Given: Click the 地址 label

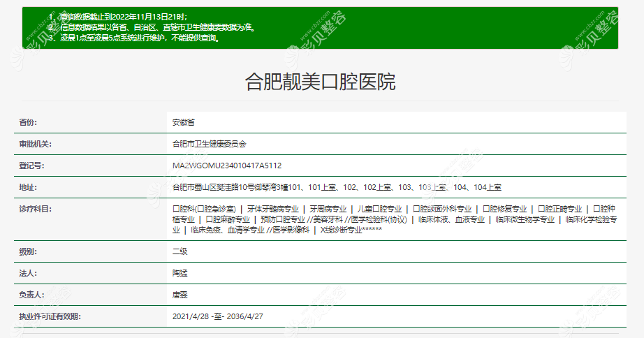Looking at the screenshot, I should click(x=28, y=187).
